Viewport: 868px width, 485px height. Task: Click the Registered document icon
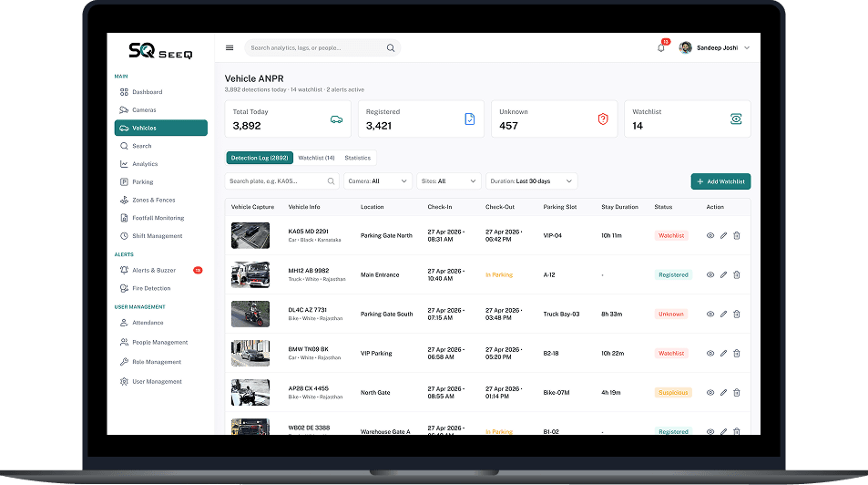tap(469, 119)
